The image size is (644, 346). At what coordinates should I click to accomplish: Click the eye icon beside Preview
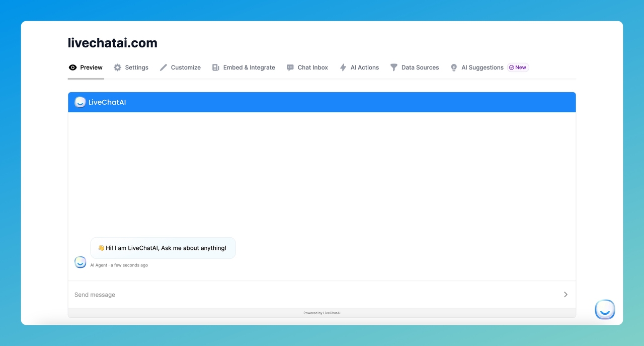(x=73, y=67)
